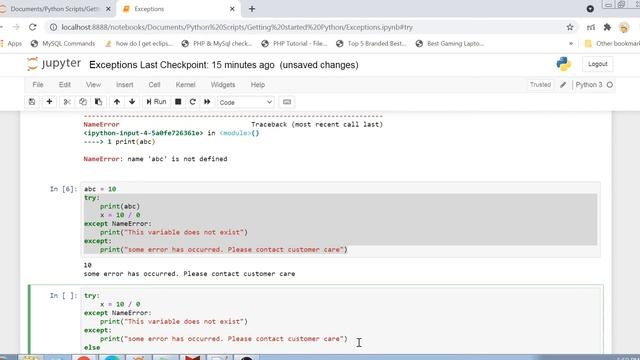Viewport: 640px width, 360px height.
Task: Open the browser Extensions puzzle icon
Action: (607, 27)
